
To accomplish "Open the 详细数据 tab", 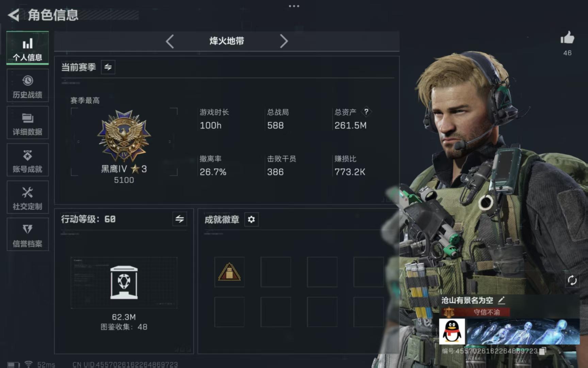I will coord(28,123).
